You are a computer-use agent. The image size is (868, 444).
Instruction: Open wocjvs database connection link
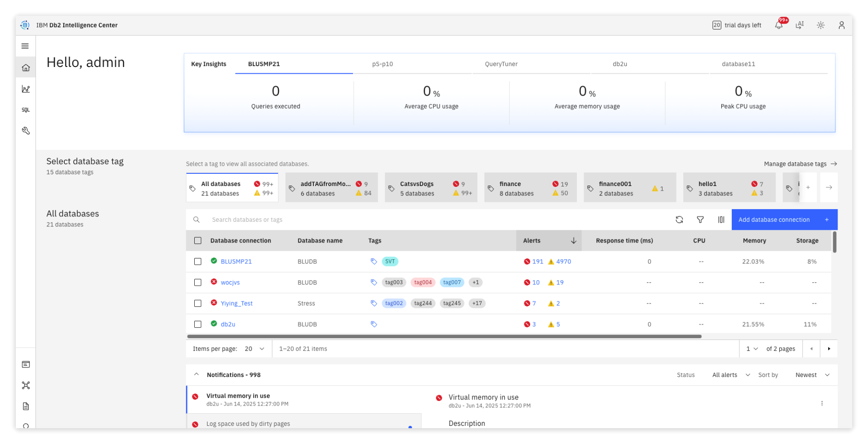coord(230,282)
